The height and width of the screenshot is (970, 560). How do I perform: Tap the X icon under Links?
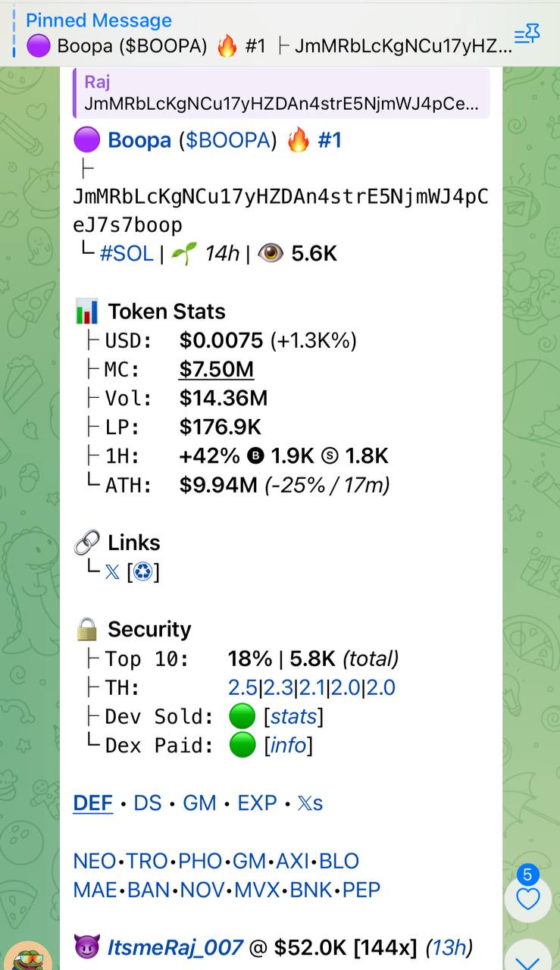coord(112,571)
